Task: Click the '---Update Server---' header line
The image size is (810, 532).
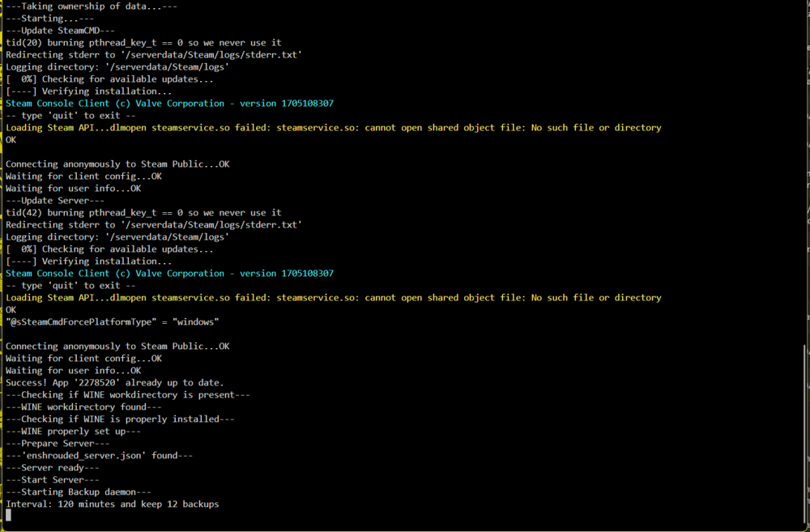Action: tap(55, 200)
